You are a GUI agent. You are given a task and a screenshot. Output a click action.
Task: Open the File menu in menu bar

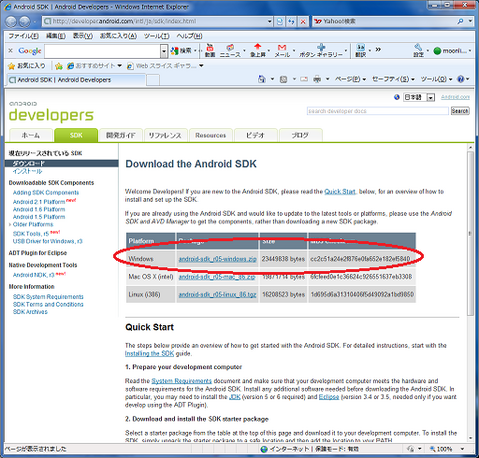point(23,36)
